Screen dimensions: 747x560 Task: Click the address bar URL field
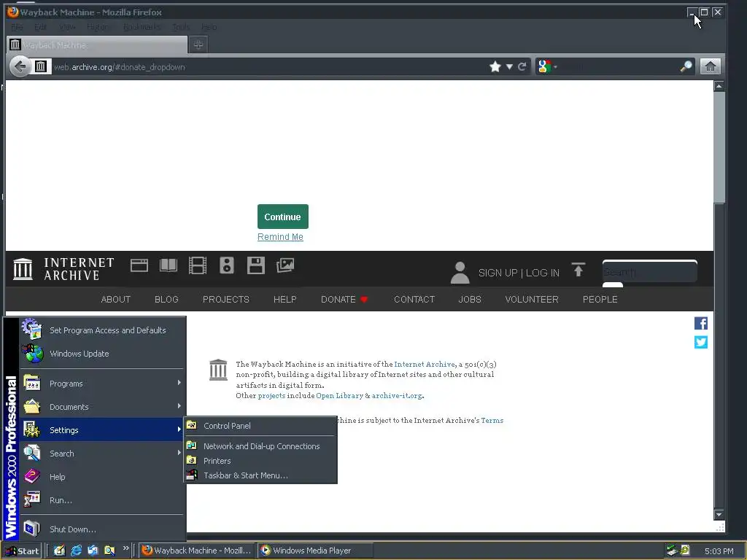point(267,66)
